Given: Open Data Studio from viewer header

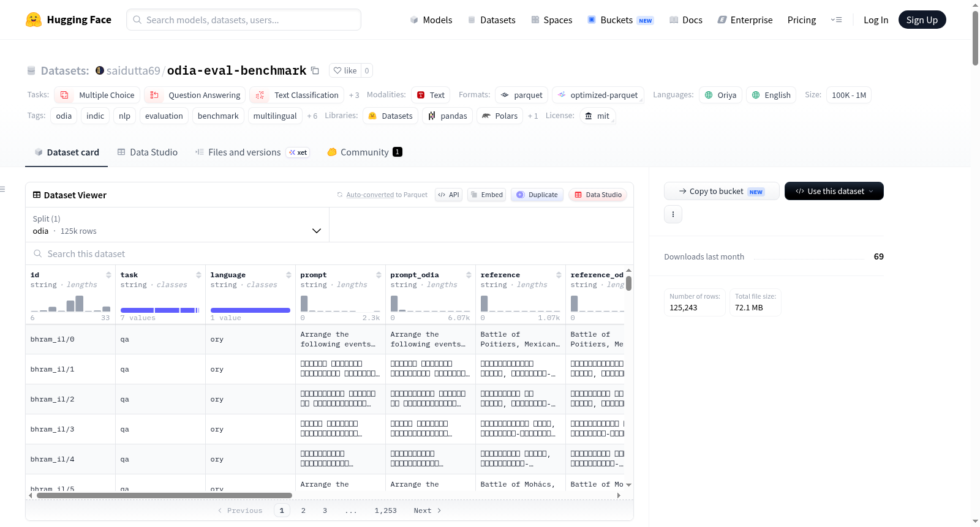Looking at the screenshot, I should click(598, 195).
